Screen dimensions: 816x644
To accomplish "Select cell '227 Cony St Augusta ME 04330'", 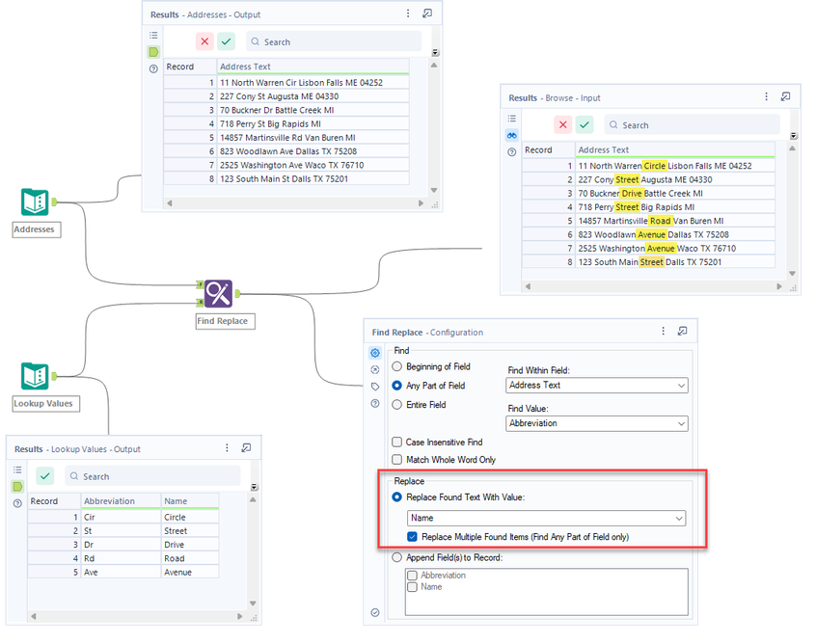I will [x=313, y=96].
